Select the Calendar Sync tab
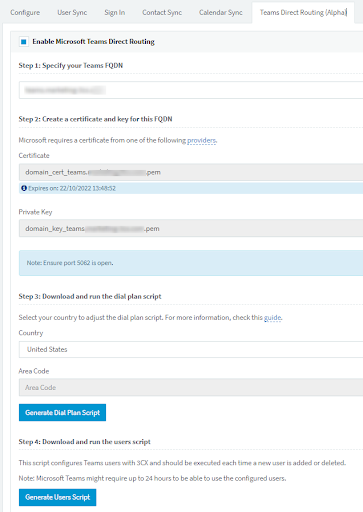The height and width of the screenshot is (512, 363). [221, 13]
